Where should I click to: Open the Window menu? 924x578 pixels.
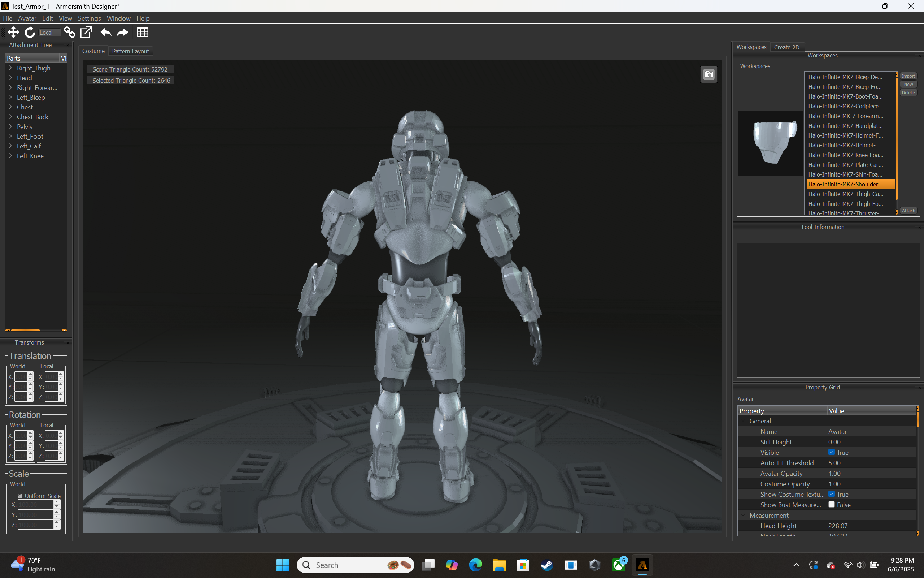point(118,18)
